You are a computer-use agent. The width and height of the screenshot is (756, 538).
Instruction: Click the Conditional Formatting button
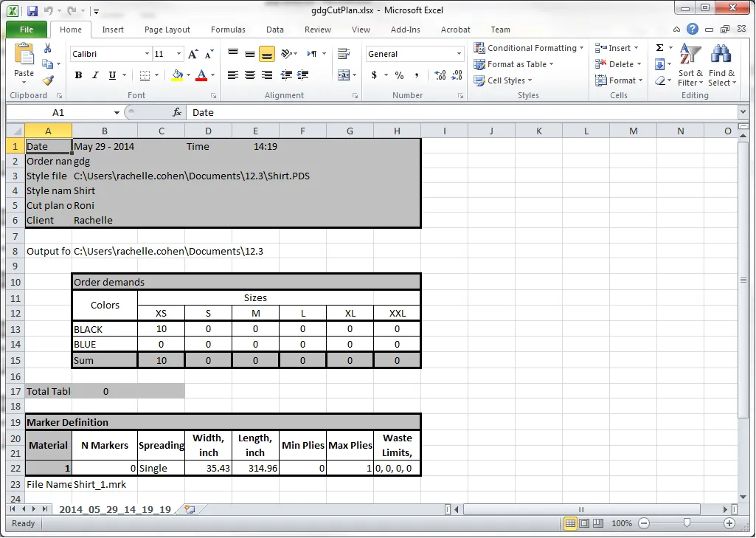(530, 48)
